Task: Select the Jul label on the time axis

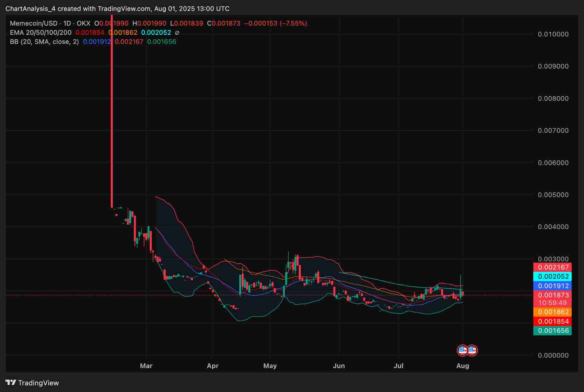Action: click(399, 365)
